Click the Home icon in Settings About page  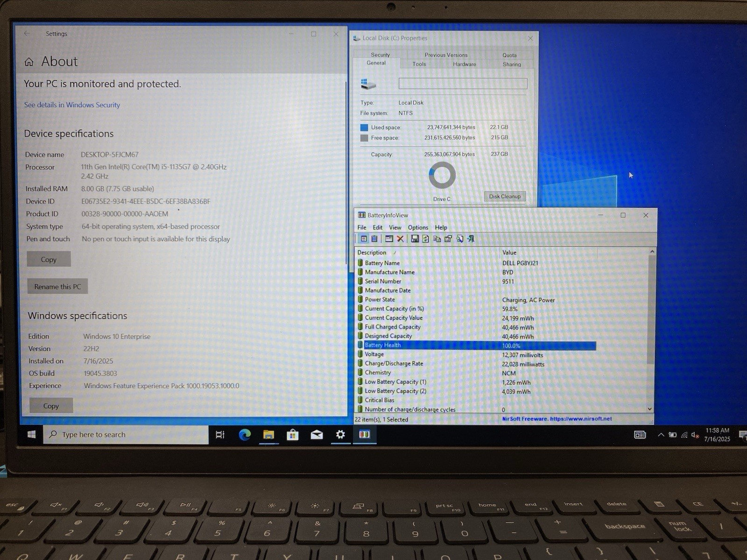point(29,62)
